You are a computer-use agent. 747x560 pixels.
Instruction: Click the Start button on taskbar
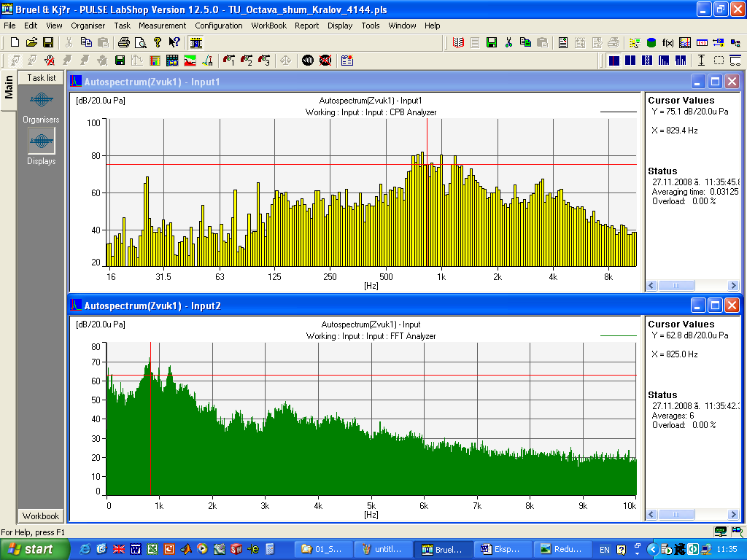click(x=34, y=549)
